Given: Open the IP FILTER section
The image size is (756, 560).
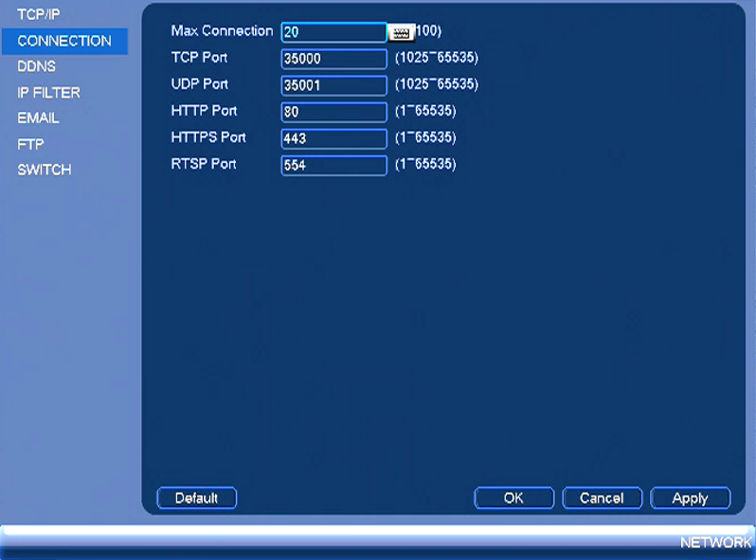Looking at the screenshot, I should (48, 93).
